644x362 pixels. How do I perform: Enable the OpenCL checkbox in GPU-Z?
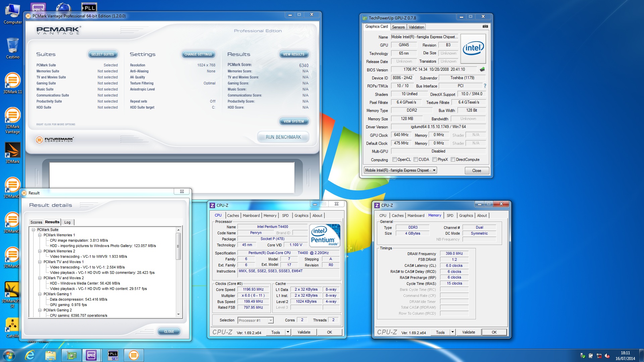[x=394, y=160]
